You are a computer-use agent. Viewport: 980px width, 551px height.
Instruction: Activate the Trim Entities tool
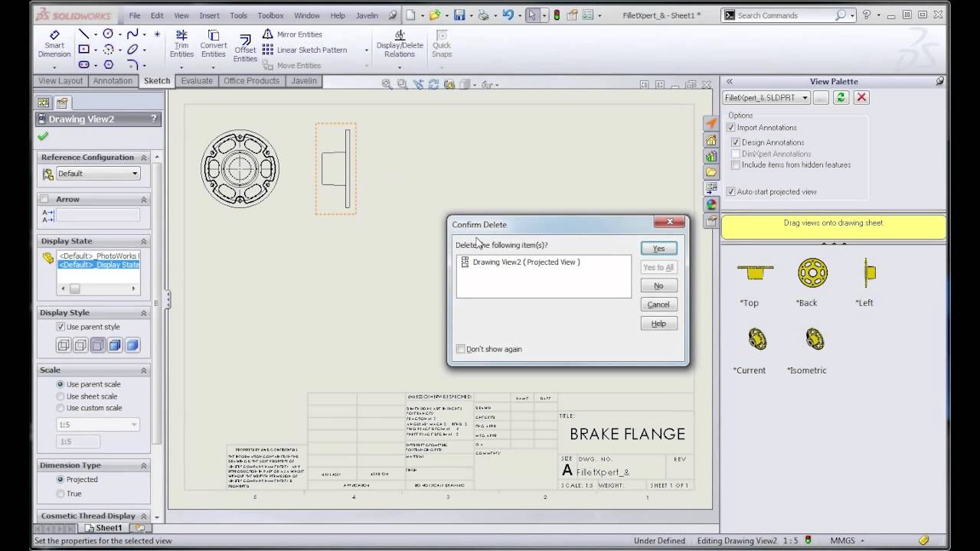point(181,44)
